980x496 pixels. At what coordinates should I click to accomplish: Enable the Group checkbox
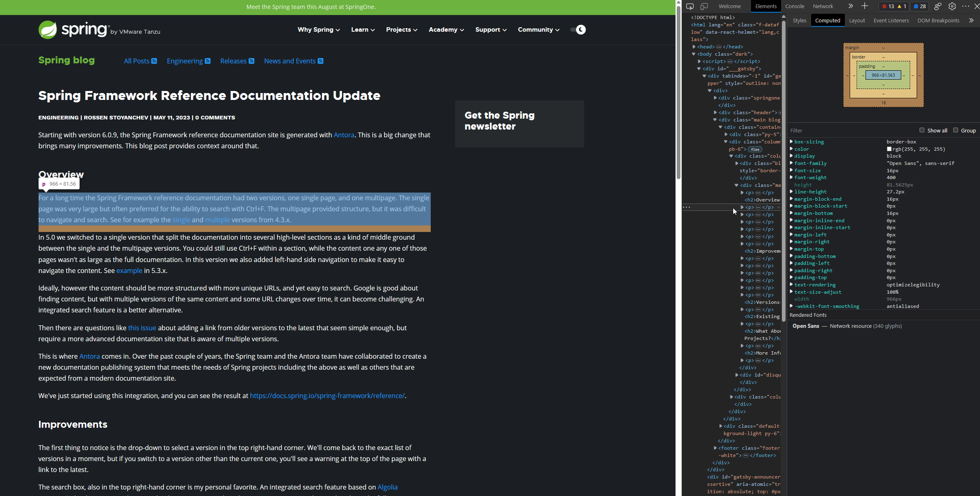(x=955, y=130)
